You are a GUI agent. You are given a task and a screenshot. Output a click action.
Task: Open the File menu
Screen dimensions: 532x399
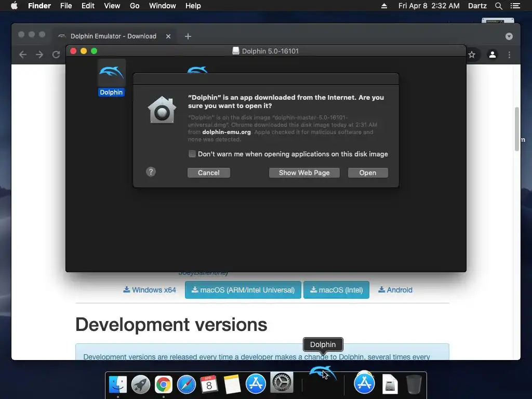point(66,6)
